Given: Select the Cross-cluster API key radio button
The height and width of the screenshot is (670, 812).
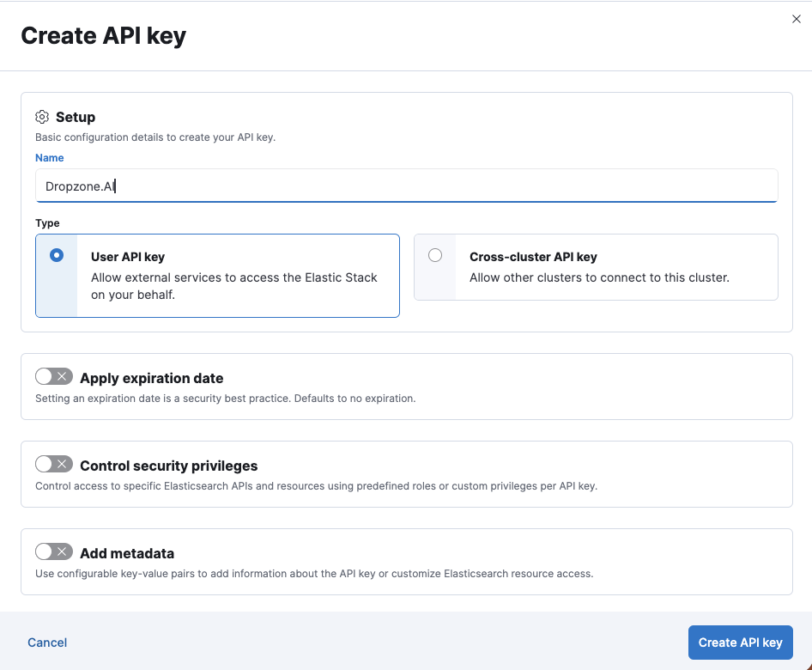Looking at the screenshot, I should tap(435, 255).
